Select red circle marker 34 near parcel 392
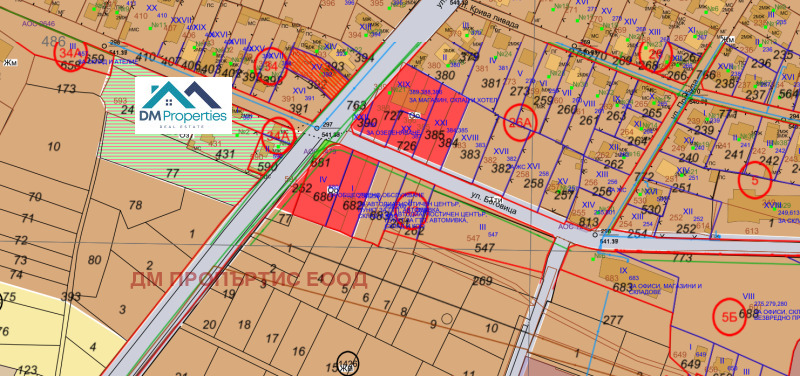 [x=271, y=66]
